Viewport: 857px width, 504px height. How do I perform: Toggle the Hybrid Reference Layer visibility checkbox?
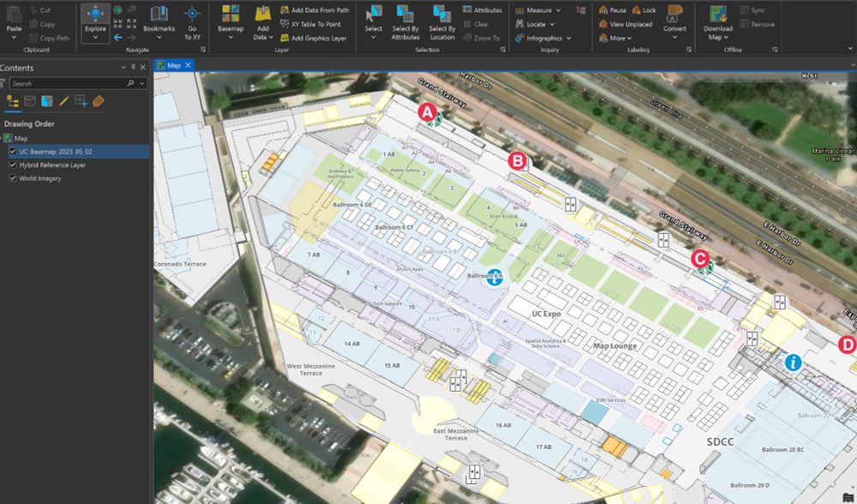pos(13,165)
